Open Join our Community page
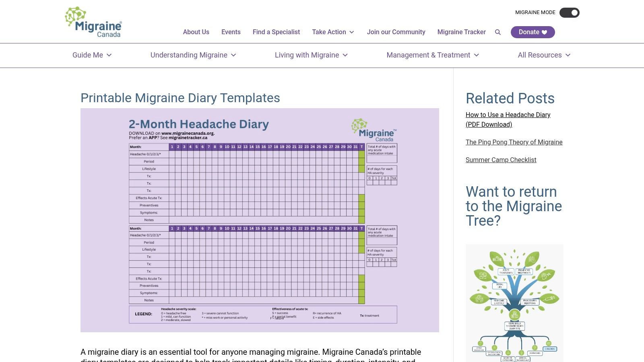This screenshot has width=644, height=362. pyautogui.click(x=396, y=32)
